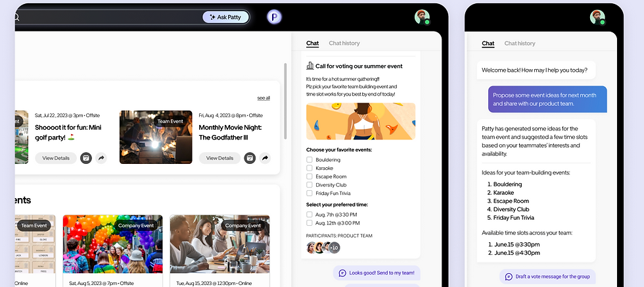Select Aug. 12th @3:00 PM time

[x=310, y=223]
